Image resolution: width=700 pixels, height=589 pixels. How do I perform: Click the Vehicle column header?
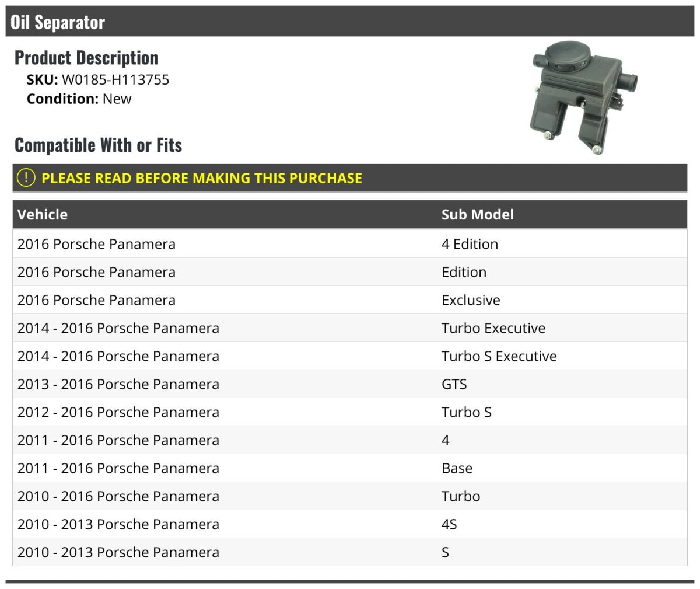(43, 214)
